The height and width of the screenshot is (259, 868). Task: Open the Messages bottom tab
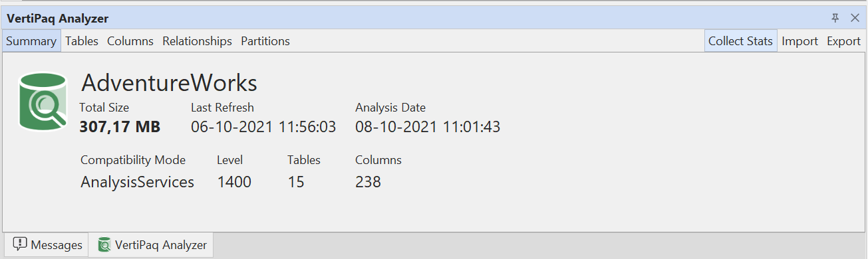click(47, 245)
